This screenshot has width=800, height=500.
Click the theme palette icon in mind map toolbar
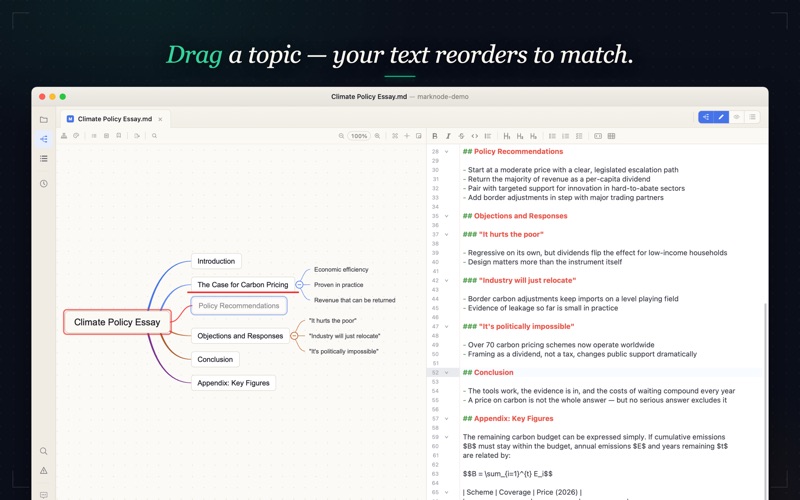pyautogui.click(x=76, y=136)
